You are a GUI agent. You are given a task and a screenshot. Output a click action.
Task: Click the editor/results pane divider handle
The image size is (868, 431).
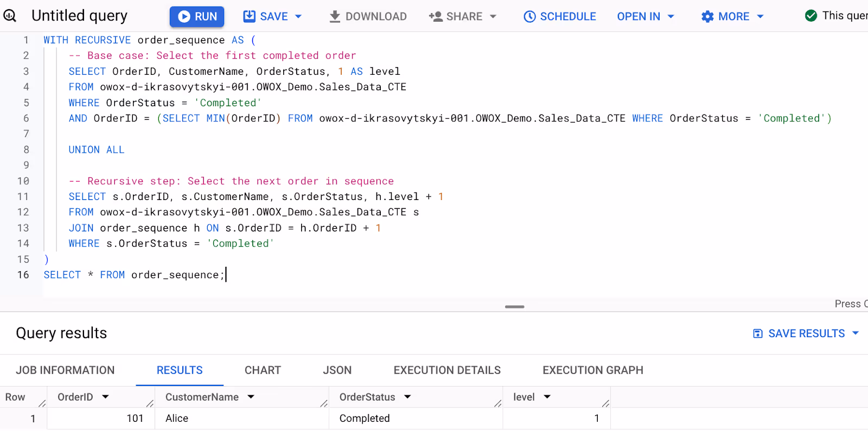click(514, 307)
